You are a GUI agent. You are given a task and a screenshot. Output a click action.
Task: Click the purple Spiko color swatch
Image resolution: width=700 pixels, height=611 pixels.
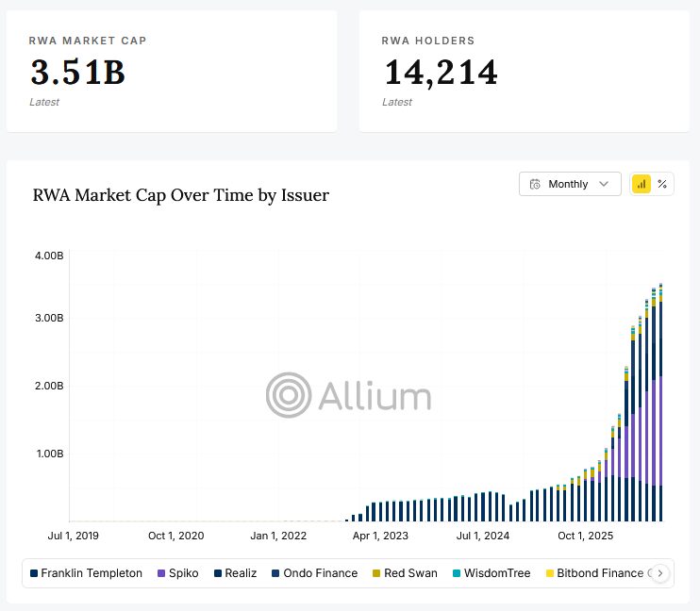[161, 573]
